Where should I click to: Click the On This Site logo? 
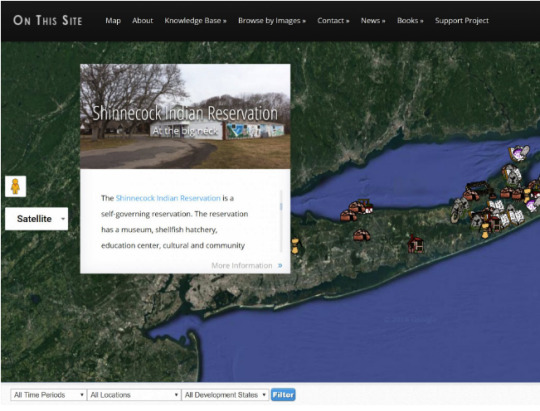(48, 20)
